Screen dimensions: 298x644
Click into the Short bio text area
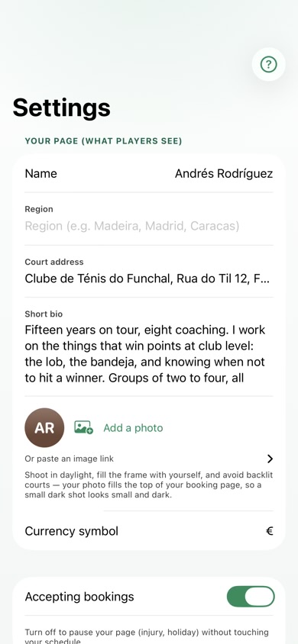click(x=149, y=353)
